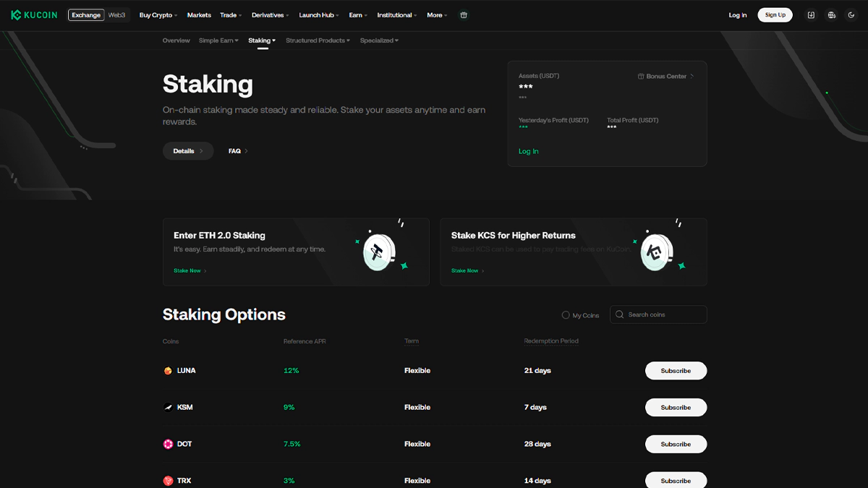This screenshot has width=868, height=488.
Task: Open the Bonus Center link
Action: tap(665, 76)
